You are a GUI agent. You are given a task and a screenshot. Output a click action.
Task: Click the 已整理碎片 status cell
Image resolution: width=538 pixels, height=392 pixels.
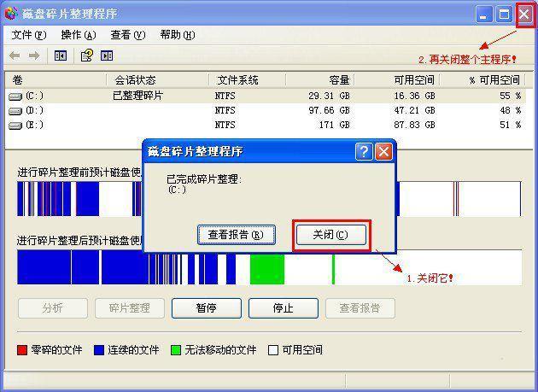[x=137, y=96]
